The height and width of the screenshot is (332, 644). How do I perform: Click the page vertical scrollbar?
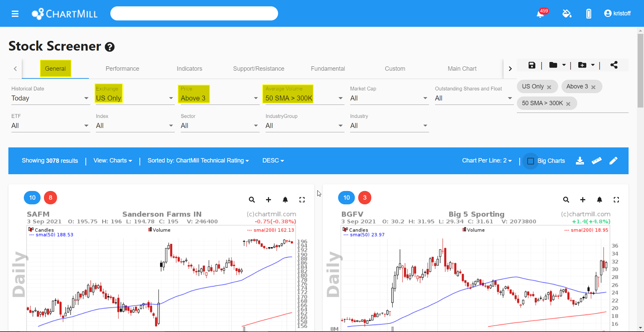tap(640, 70)
